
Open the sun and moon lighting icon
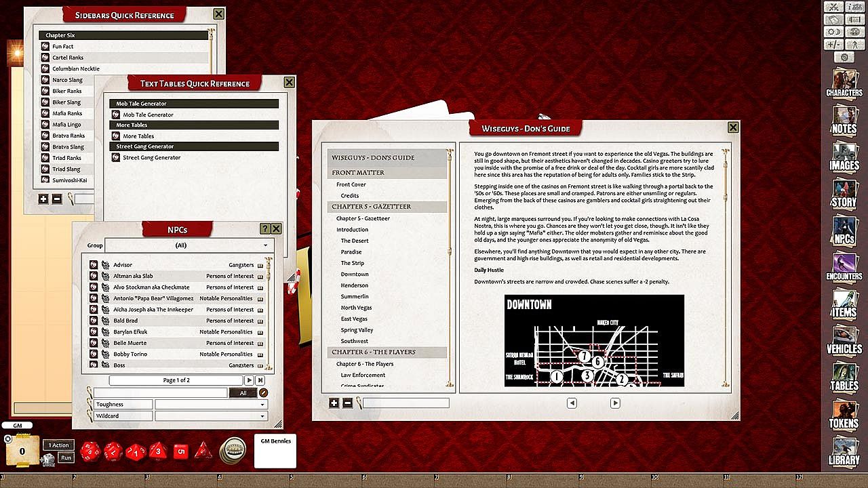pyautogui.click(x=834, y=32)
